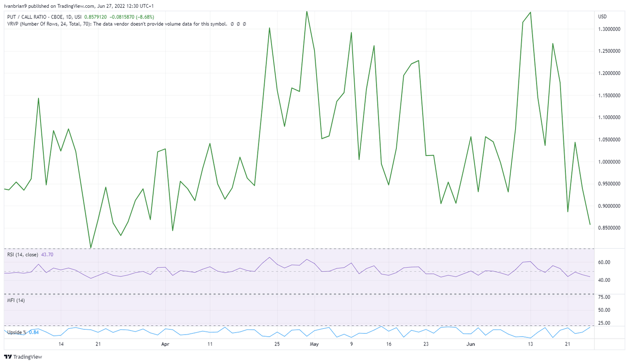
Task: Select the PUT / CALL RATIO symbol title
Action: 45,17
